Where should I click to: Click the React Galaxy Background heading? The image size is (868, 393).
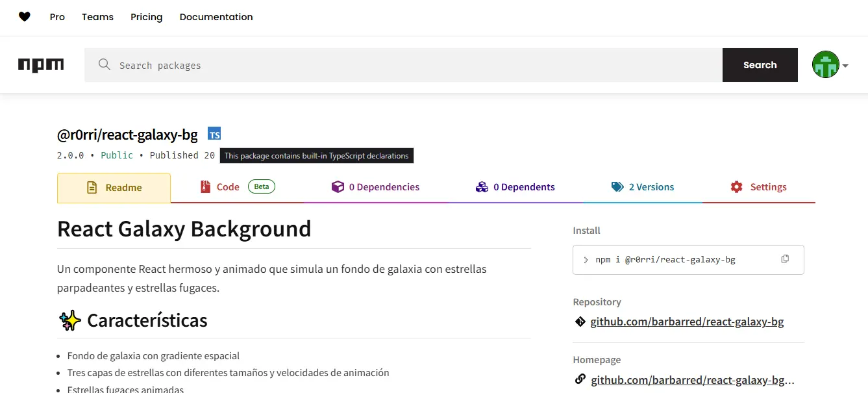pos(184,229)
